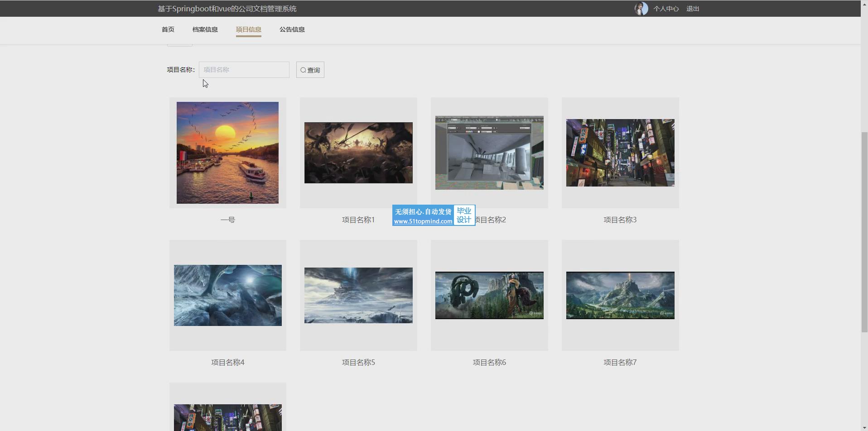The width and height of the screenshot is (868, 431).
Task: Click the 一号 project title text
Action: (227, 220)
